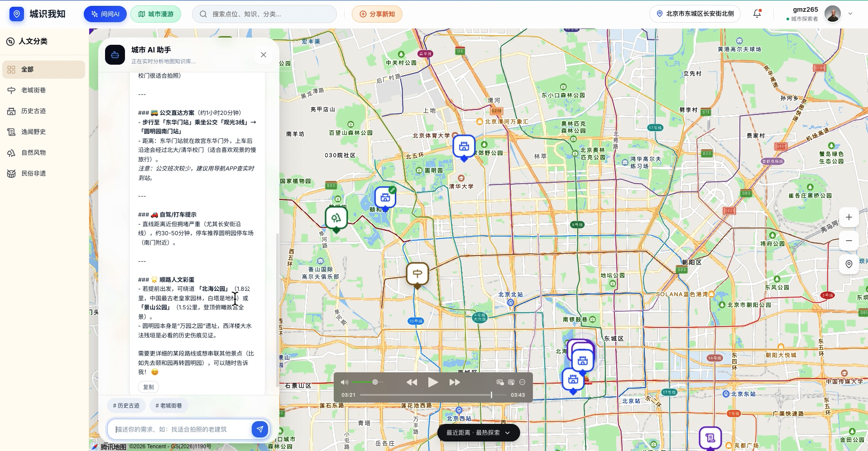868x451 pixels.
Task: Select the 民俗非遗 category
Action: click(x=43, y=174)
